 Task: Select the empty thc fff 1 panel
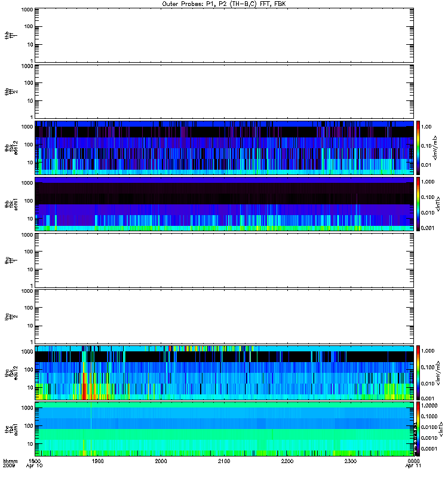pyautogui.click(x=224, y=261)
